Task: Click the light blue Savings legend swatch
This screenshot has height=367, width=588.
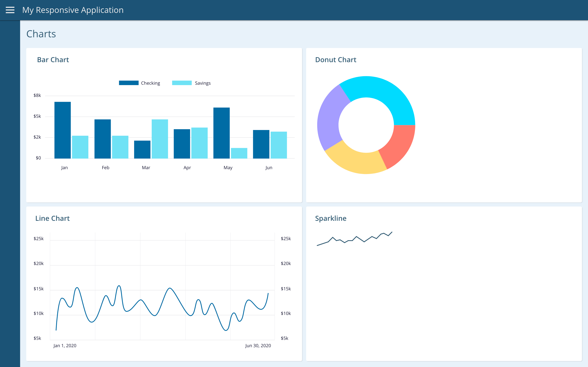Action: (x=182, y=83)
